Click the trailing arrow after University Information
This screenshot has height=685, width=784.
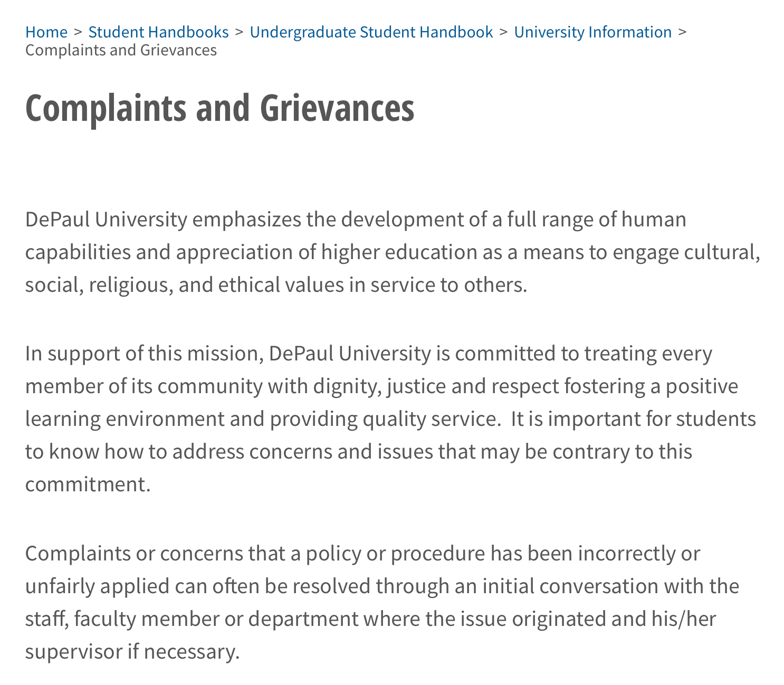point(683,32)
